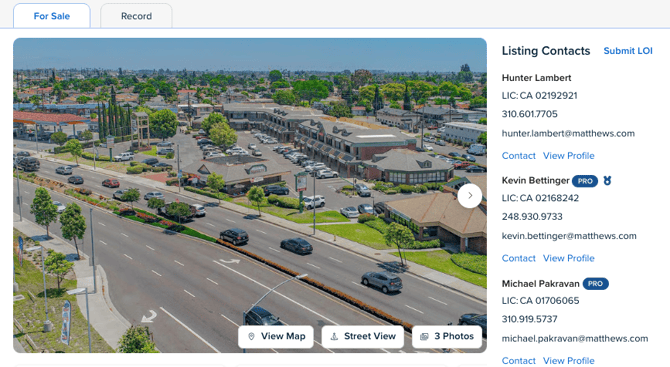Click license LIC: CA 02192921

[539, 95]
